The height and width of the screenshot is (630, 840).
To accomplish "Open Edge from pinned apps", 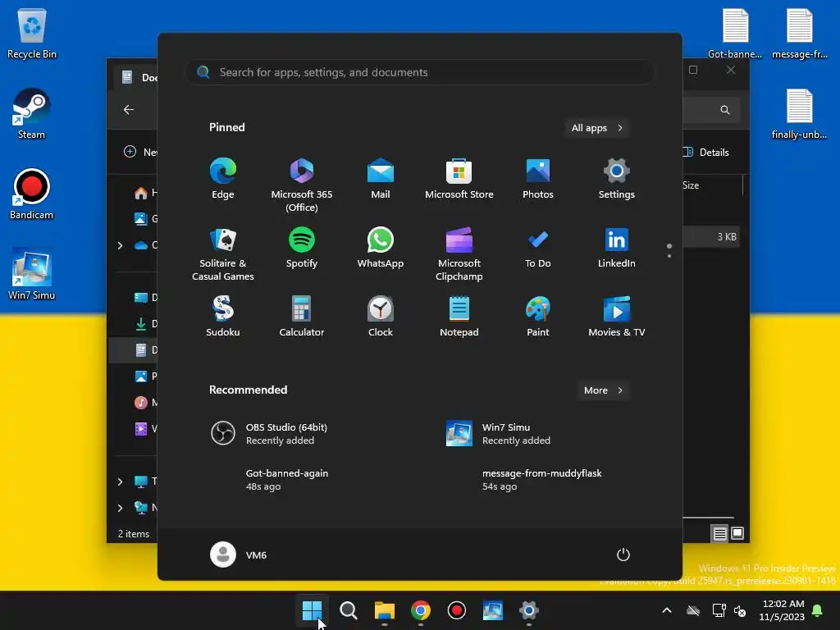I will pyautogui.click(x=223, y=180).
